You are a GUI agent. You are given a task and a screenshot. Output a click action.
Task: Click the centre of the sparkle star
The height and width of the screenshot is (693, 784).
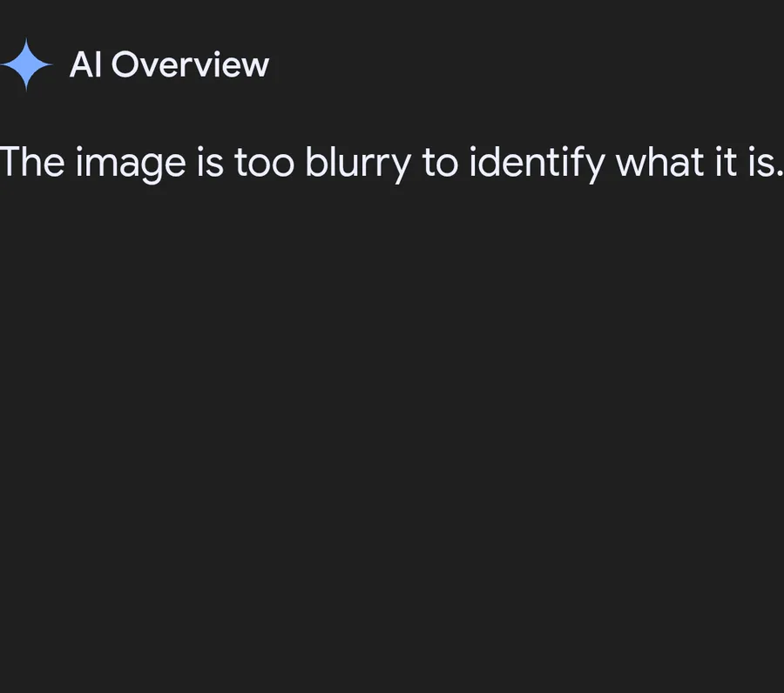[x=26, y=64]
